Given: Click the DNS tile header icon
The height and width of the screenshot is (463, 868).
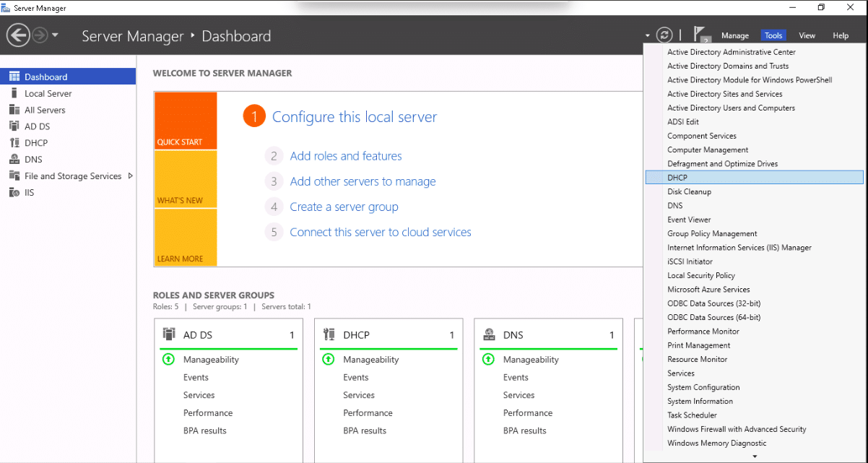Looking at the screenshot, I should [489, 334].
